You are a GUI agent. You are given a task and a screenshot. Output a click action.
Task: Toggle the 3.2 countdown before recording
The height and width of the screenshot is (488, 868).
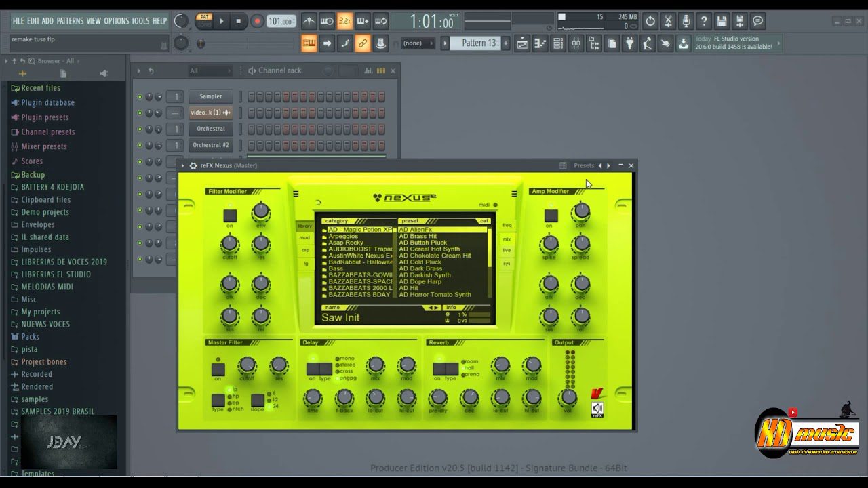tap(344, 21)
